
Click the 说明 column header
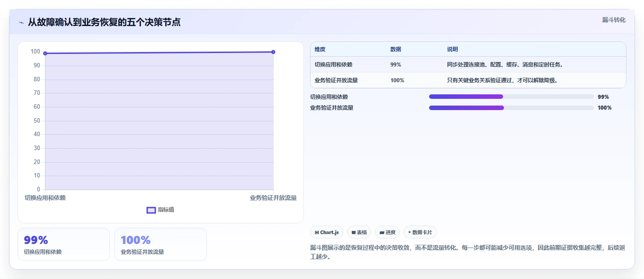point(452,49)
